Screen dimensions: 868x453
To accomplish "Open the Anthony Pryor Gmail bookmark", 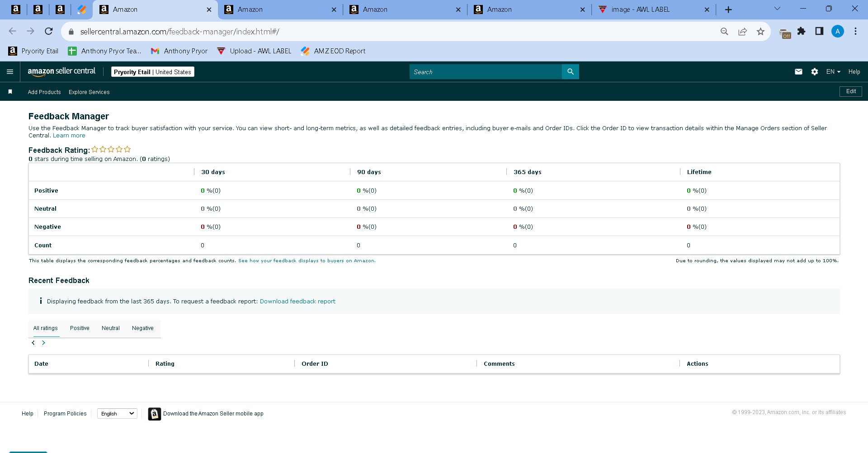I will 179,51.
